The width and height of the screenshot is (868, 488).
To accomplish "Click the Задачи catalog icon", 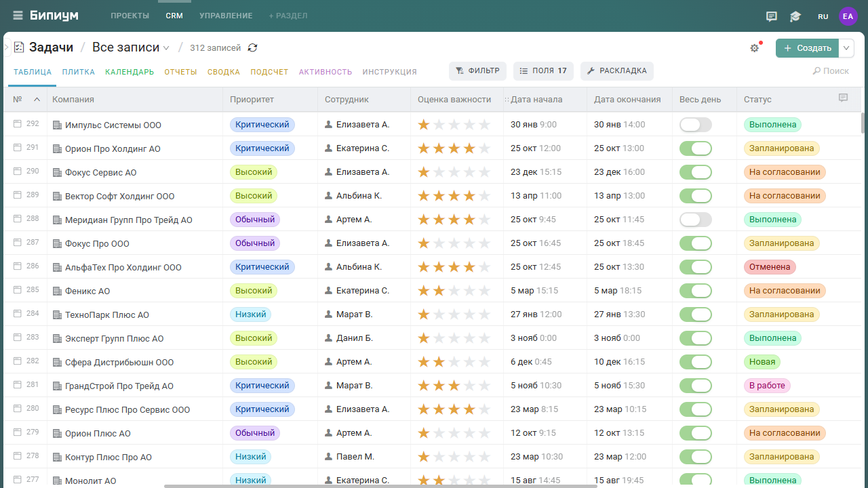I will pyautogui.click(x=18, y=47).
